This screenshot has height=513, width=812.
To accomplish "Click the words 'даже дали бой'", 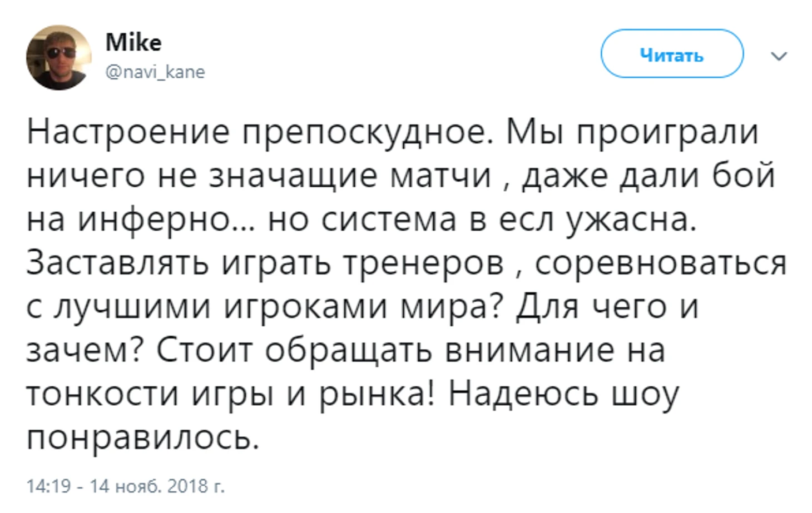I will tap(648, 176).
